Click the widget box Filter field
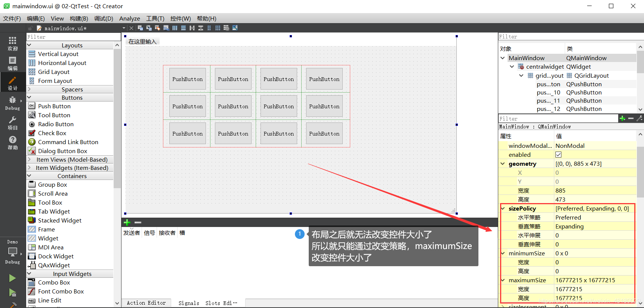Image resolution: width=644 pixels, height=308 pixels. pyautogui.click(x=73, y=37)
